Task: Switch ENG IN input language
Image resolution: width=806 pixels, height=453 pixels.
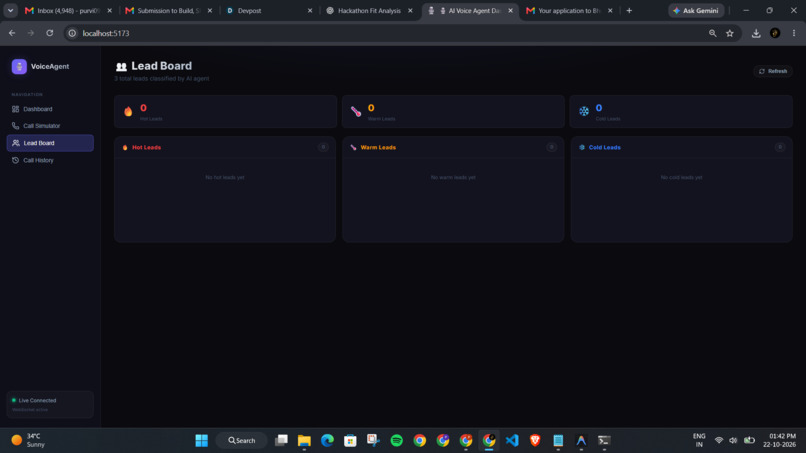Action: [699, 441]
